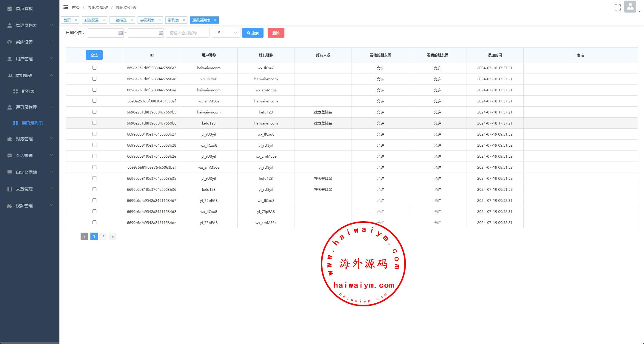Check the row with friend kefu123 from haiwaiymcom

click(x=94, y=112)
